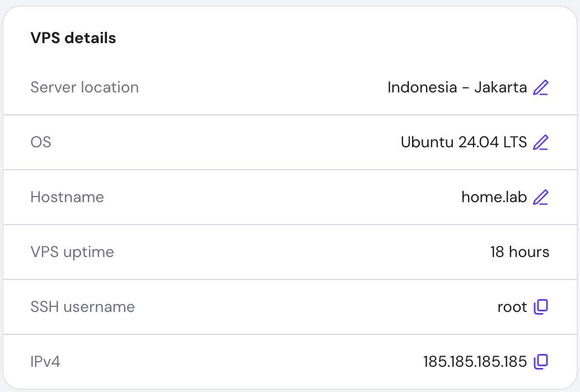The height and width of the screenshot is (392, 580).
Task: Click the OS row label
Action: point(40,142)
